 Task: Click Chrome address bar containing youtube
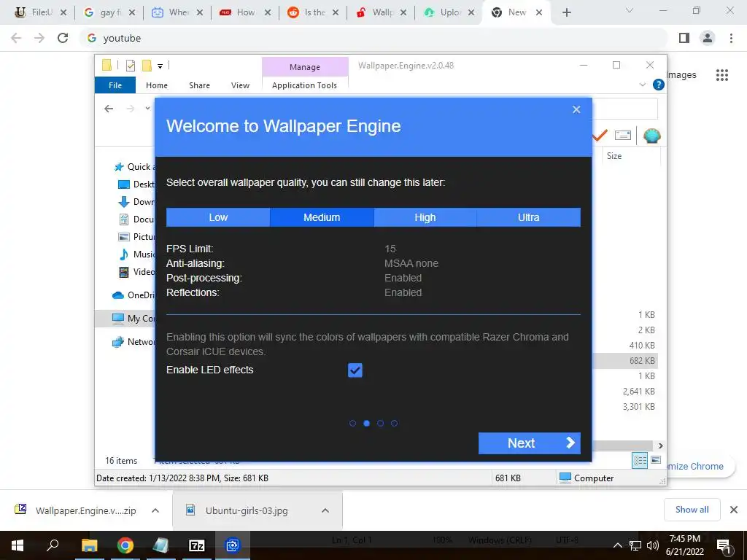point(374,38)
